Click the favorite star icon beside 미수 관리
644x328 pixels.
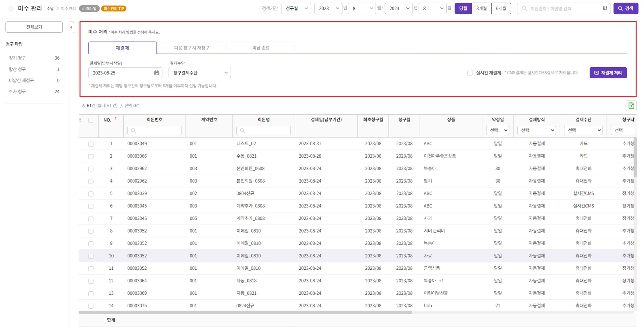coord(11,9)
